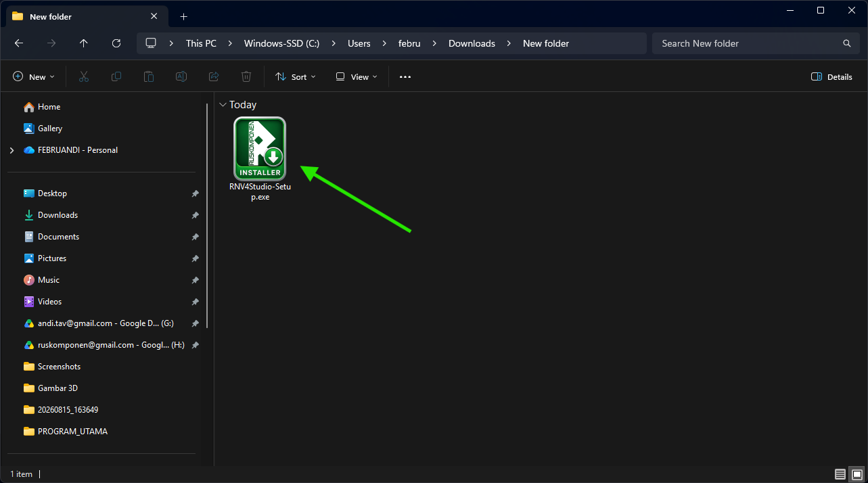Click Windows-SSD (C:) in the breadcrumb
This screenshot has width=868, height=483.
point(281,43)
